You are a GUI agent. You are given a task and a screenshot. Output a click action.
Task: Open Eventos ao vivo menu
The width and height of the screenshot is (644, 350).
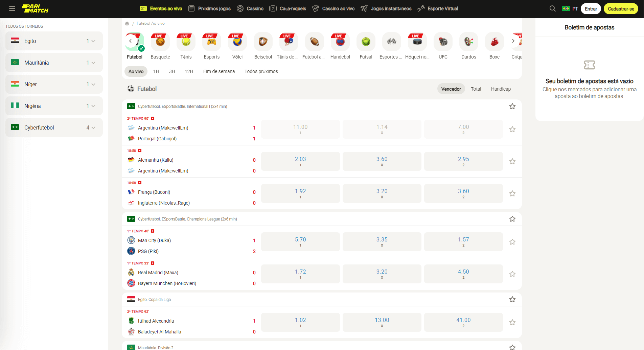click(161, 9)
